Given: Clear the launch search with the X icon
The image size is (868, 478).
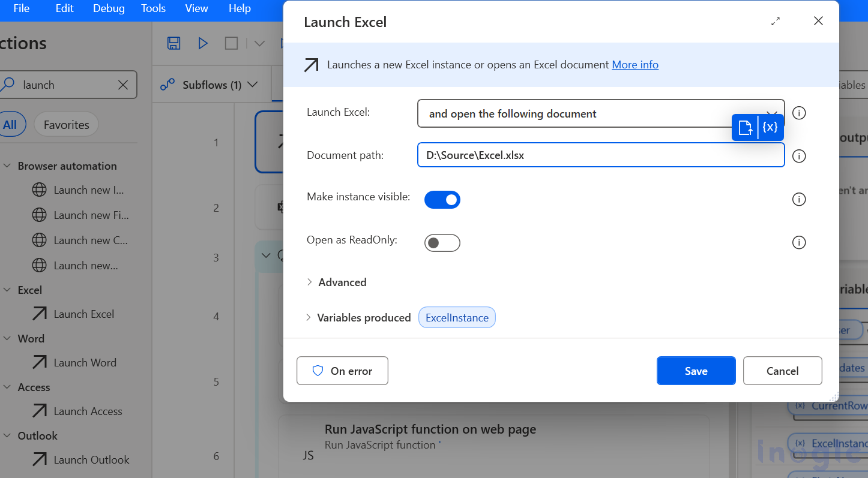Looking at the screenshot, I should coord(123,85).
